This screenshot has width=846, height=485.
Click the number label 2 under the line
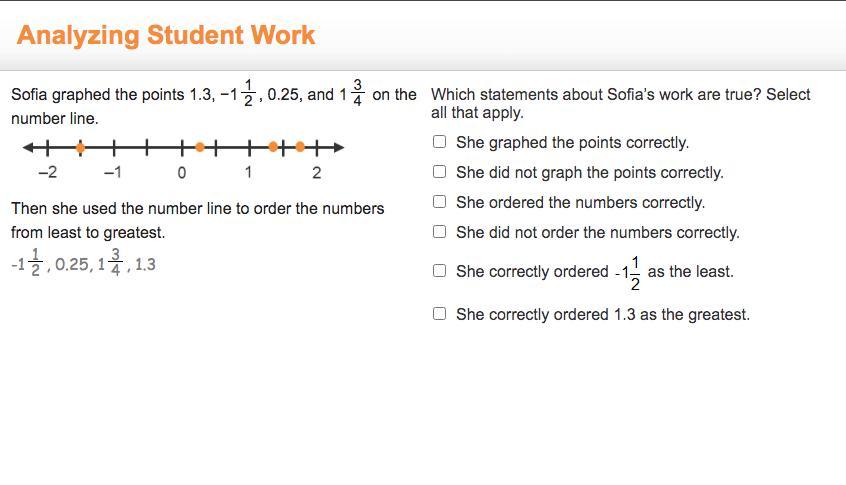pyautogui.click(x=316, y=173)
